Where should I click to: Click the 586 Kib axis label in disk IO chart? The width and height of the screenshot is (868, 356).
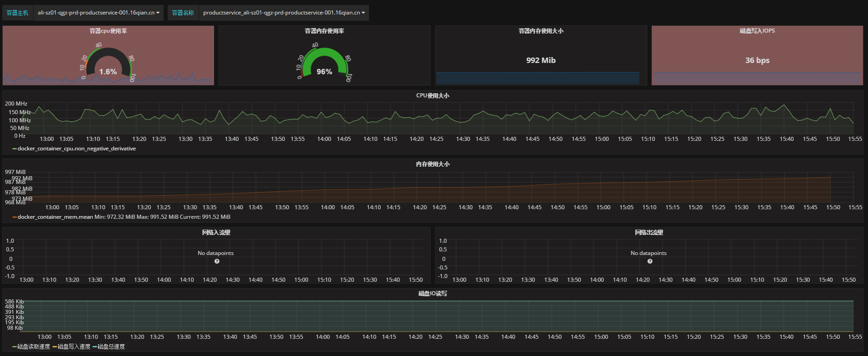pos(14,301)
